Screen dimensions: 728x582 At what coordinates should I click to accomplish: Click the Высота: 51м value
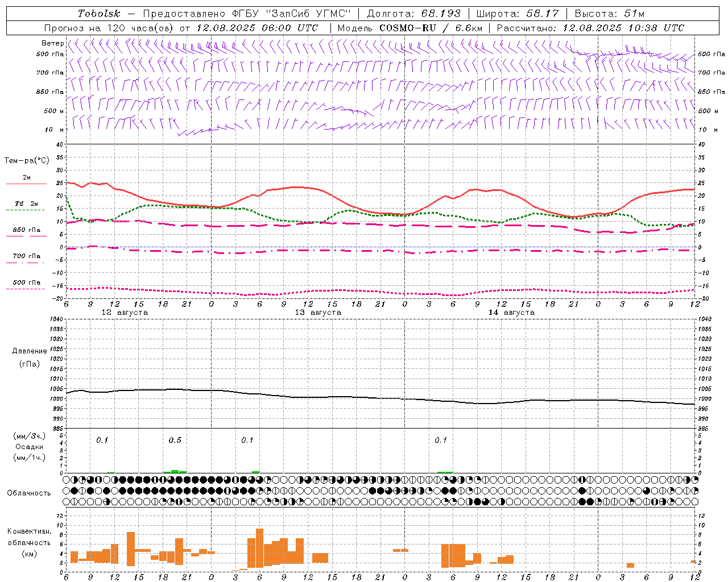coord(610,14)
